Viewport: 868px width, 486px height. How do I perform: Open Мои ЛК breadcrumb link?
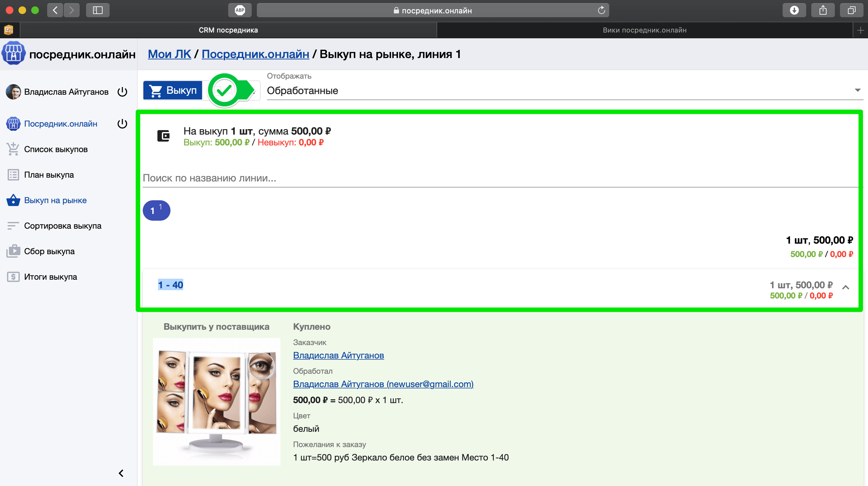click(x=169, y=54)
